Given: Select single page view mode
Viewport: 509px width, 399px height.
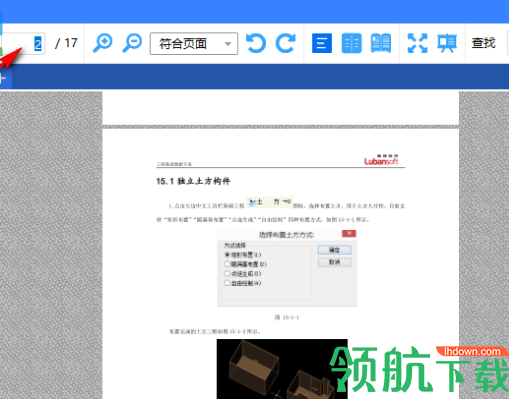Looking at the screenshot, I should (x=322, y=43).
